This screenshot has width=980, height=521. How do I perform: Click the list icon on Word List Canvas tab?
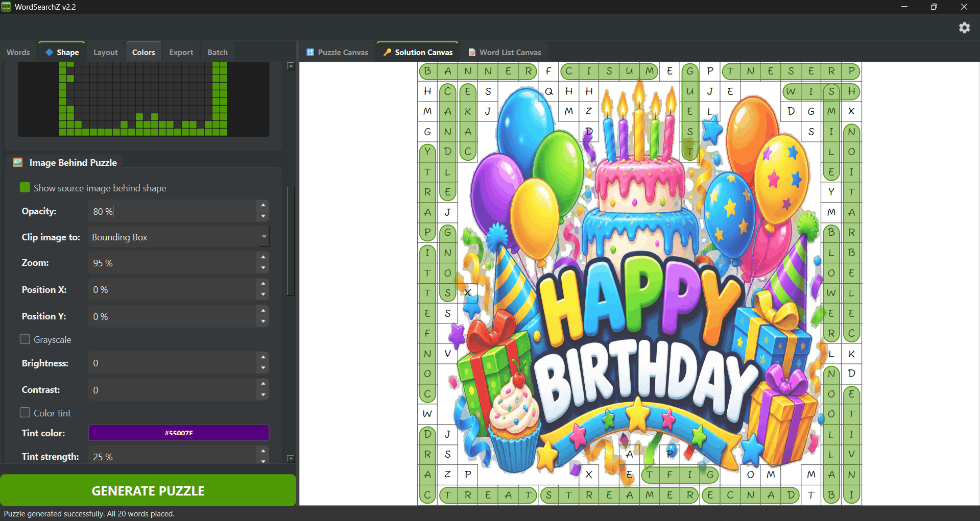[472, 52]
